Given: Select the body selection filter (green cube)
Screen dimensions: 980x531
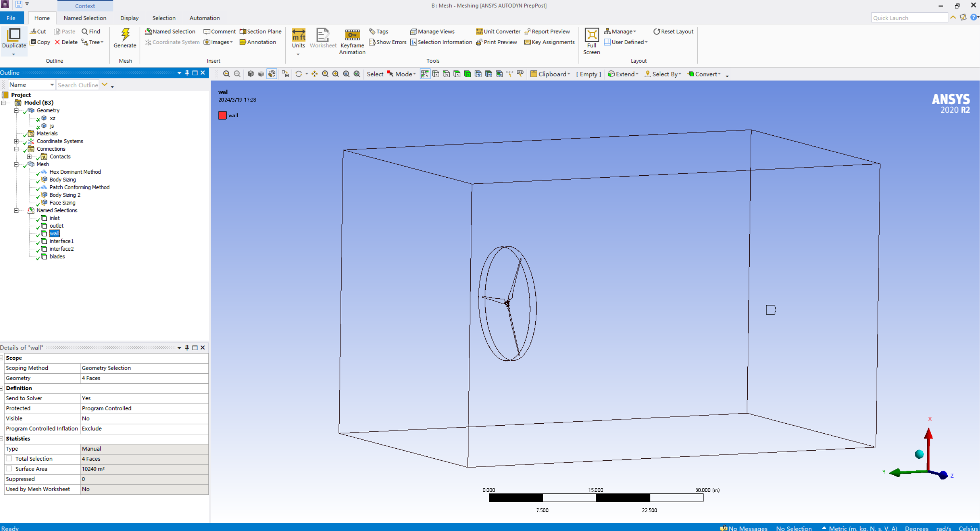Looking at the screenshot, I should click(467, 74).
